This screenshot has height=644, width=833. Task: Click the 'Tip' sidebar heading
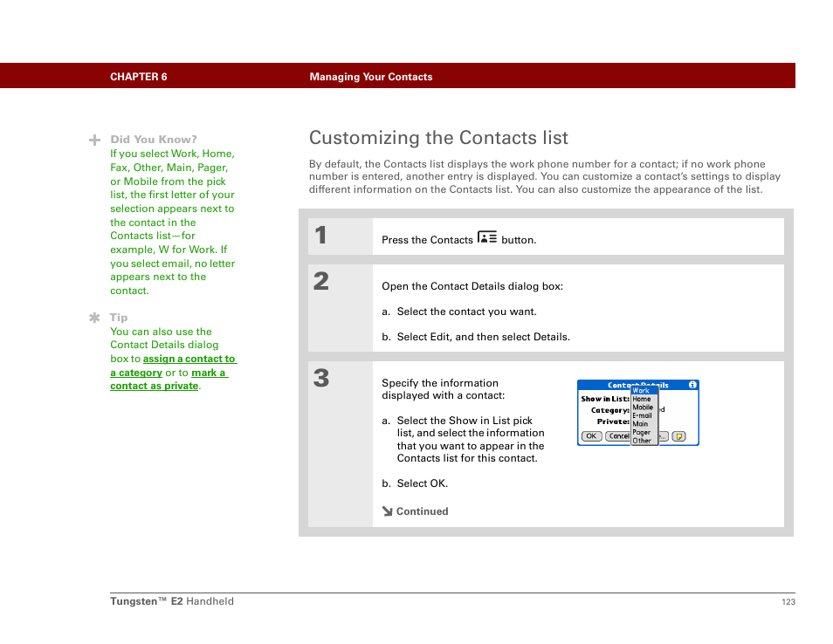coord(119,318)
